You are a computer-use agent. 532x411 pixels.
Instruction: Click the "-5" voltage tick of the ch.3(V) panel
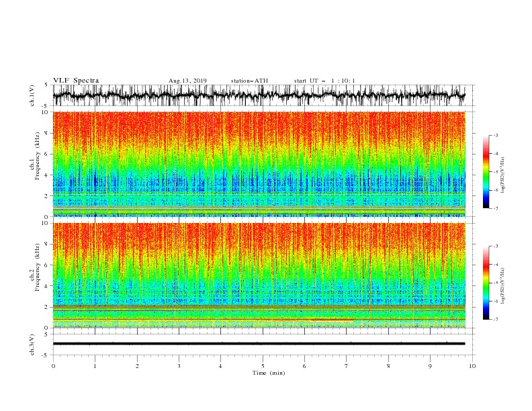46,355
